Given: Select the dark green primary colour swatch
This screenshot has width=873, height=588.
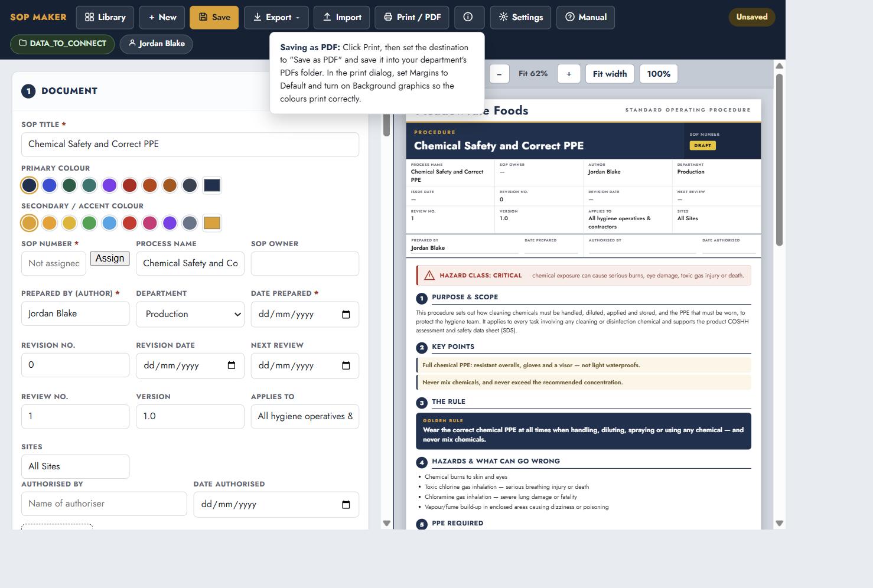Looking at the screenshot, I should [70, 185].
